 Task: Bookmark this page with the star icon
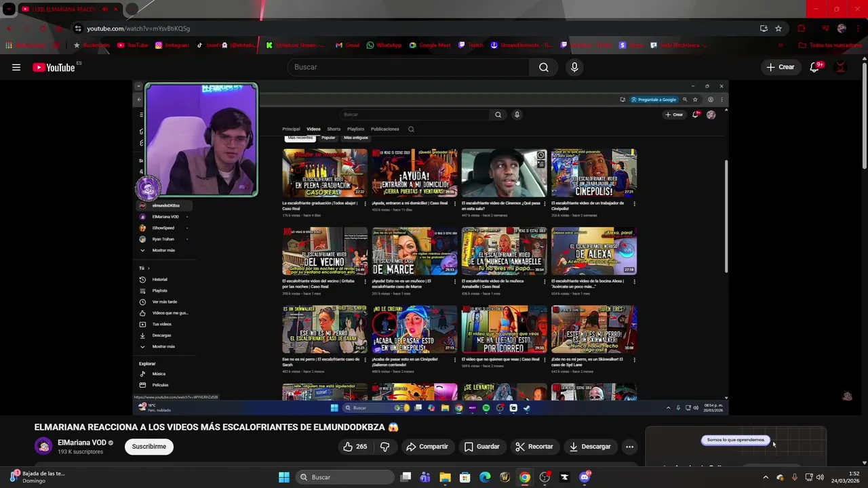coord(778,28)
